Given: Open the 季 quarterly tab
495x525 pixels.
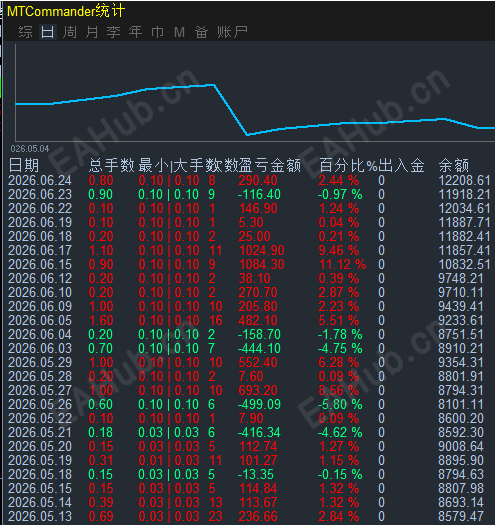Looking at the screenshot, I should (x=113, y=32).
